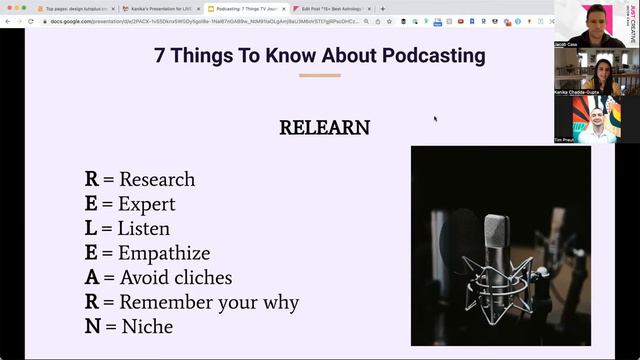Viewport: 640px width, 360px height.
Task: Click the slide title '7 Things To Know About Podcasting'
Action: (320, 56)
